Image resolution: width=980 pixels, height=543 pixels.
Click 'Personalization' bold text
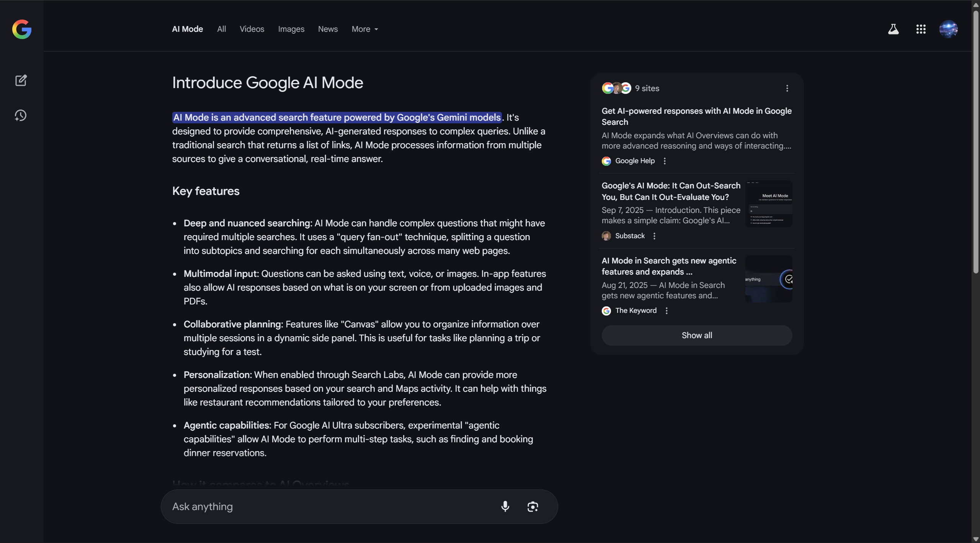point(218,375)
